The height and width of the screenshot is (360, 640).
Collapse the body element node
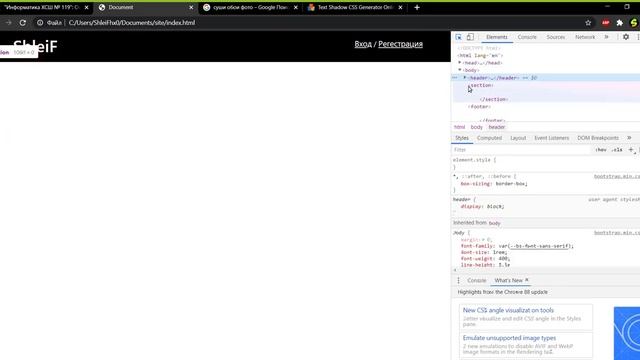tap(460, 70)
